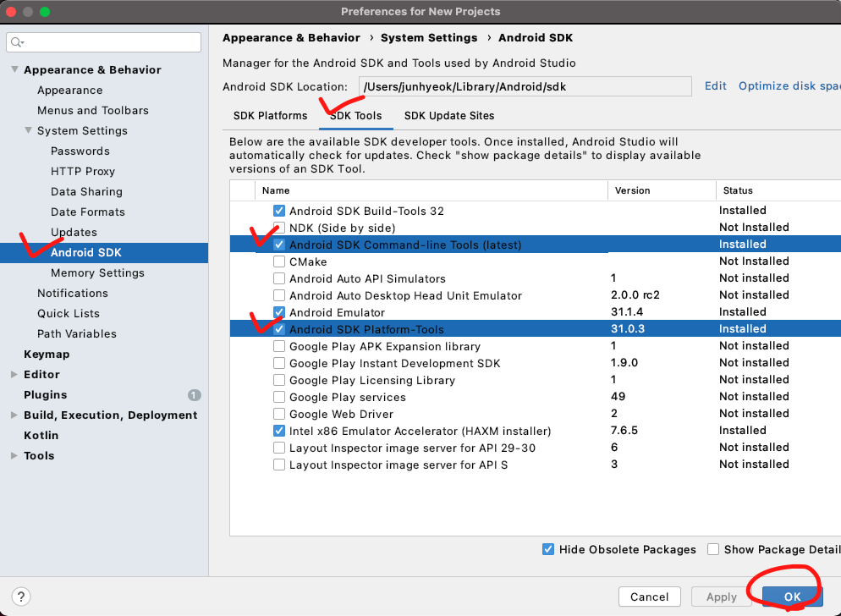Click version 31.1.4 of Android Emulator
841x616 pixels.
(626, 311)
